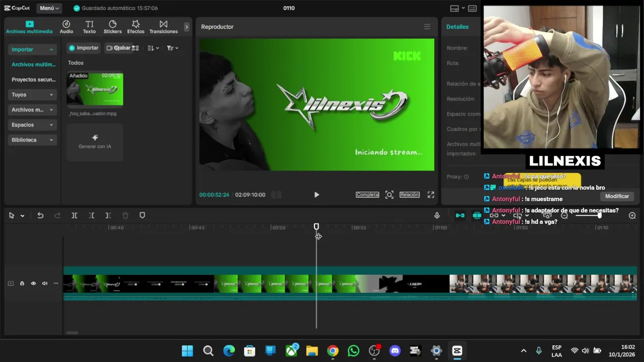Show more tabs with the right chevron
The width and height of the screenshot is (644, 362).
[x=187, y=27]
